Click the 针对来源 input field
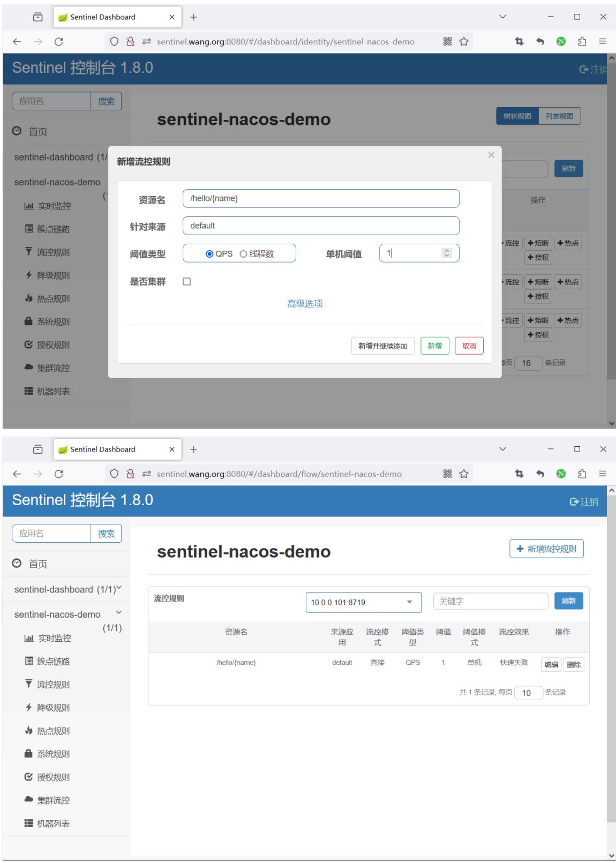This screenshot has width=616, height=863. click(321, 226)
